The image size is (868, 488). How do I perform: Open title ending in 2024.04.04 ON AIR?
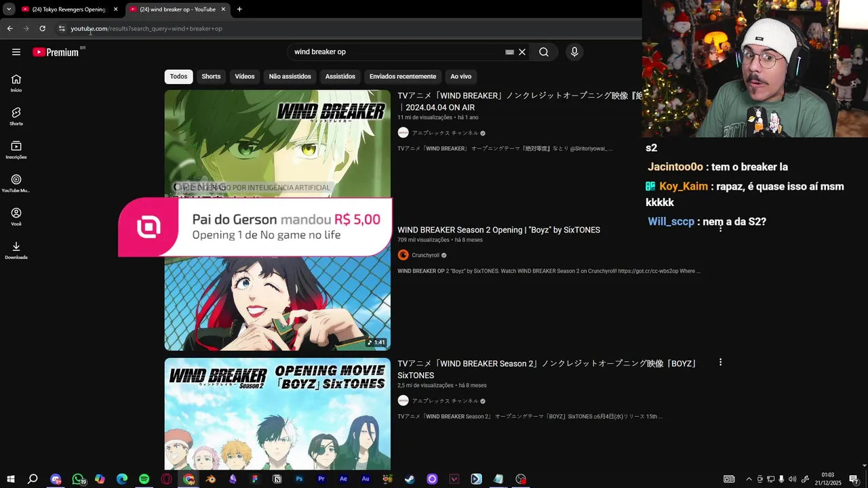(519, 102)
